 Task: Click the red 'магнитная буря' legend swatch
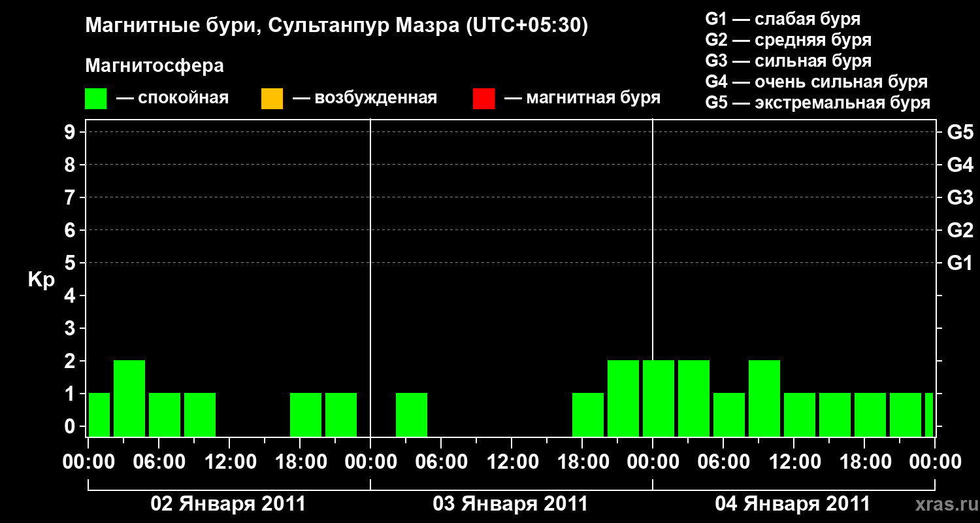483,99
